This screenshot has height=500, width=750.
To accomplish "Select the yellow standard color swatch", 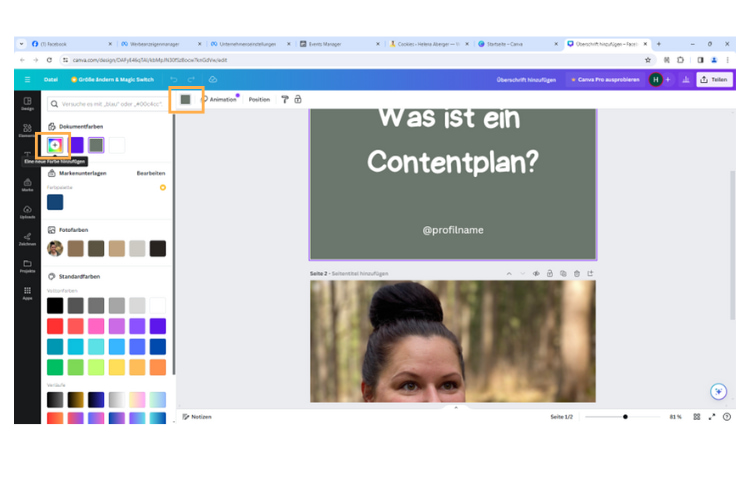I will click(117, 367).
